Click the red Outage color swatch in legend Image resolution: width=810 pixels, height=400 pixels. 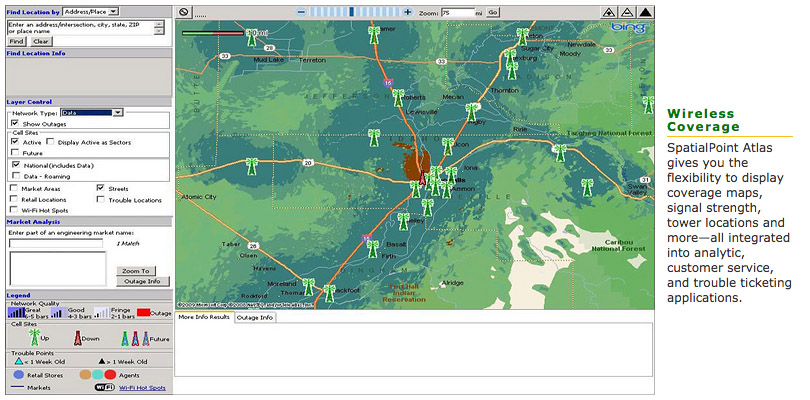pos(144,313)
